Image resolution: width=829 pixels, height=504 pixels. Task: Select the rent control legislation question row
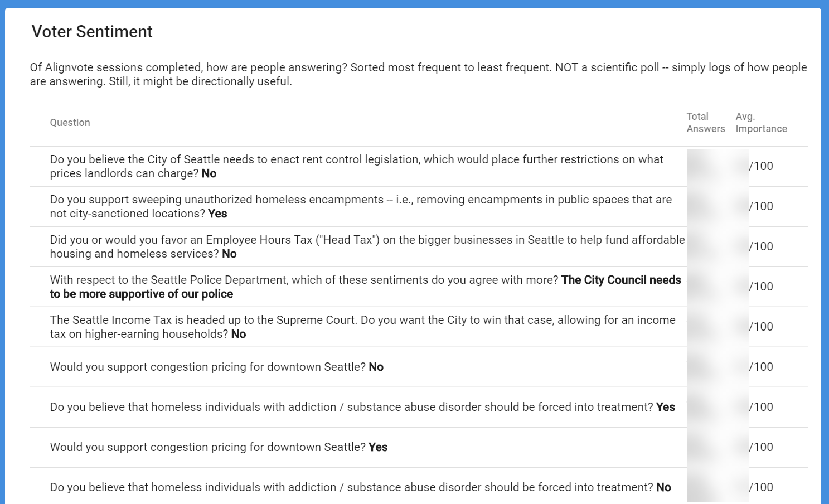[356, 166]
